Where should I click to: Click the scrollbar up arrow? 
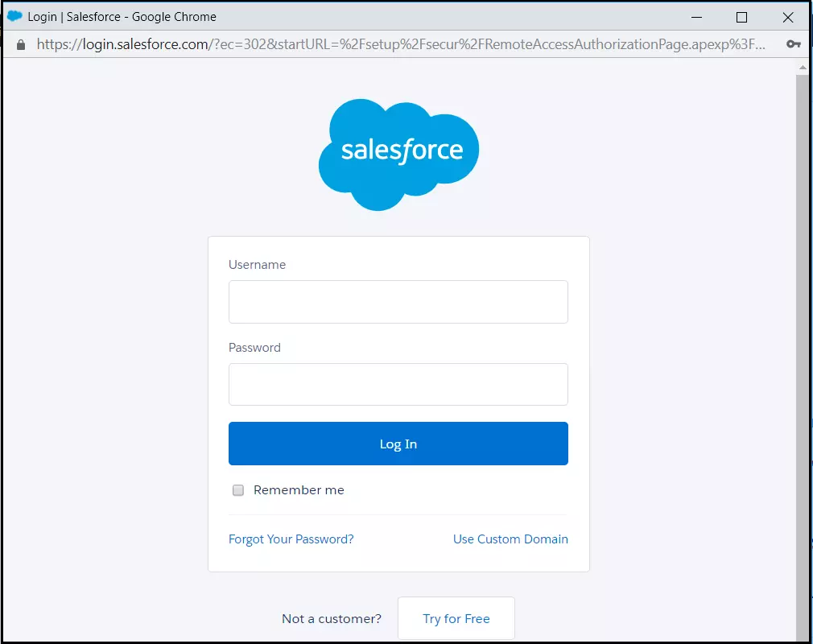(803, 68)
